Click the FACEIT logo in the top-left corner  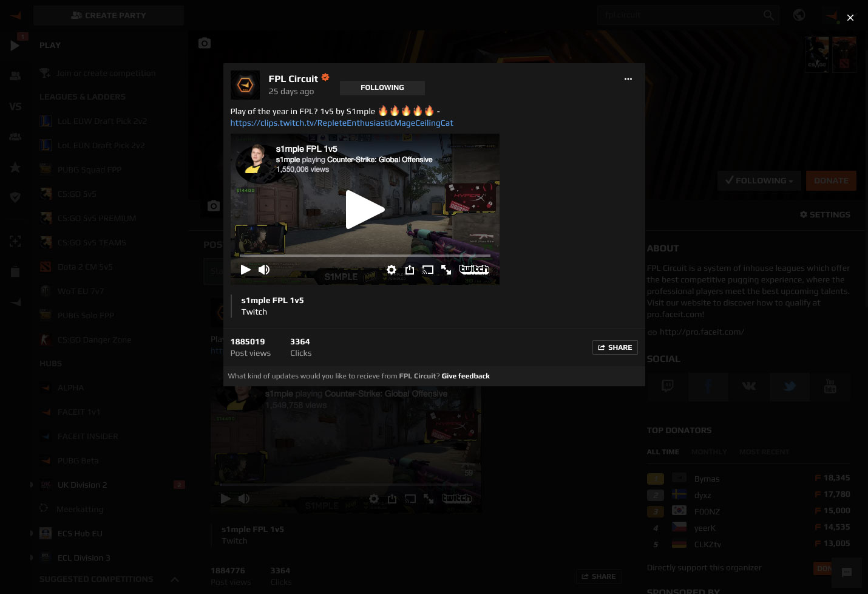tap(16, 15)
